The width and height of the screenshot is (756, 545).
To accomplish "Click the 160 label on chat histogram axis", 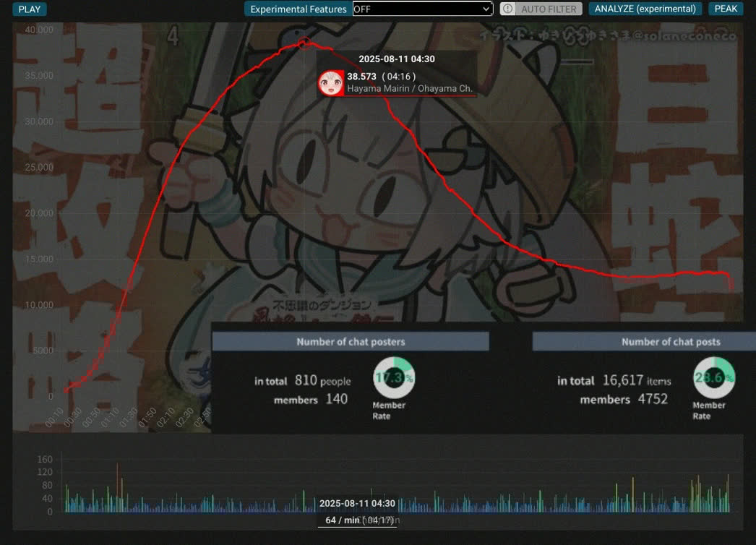I will 45,459.
